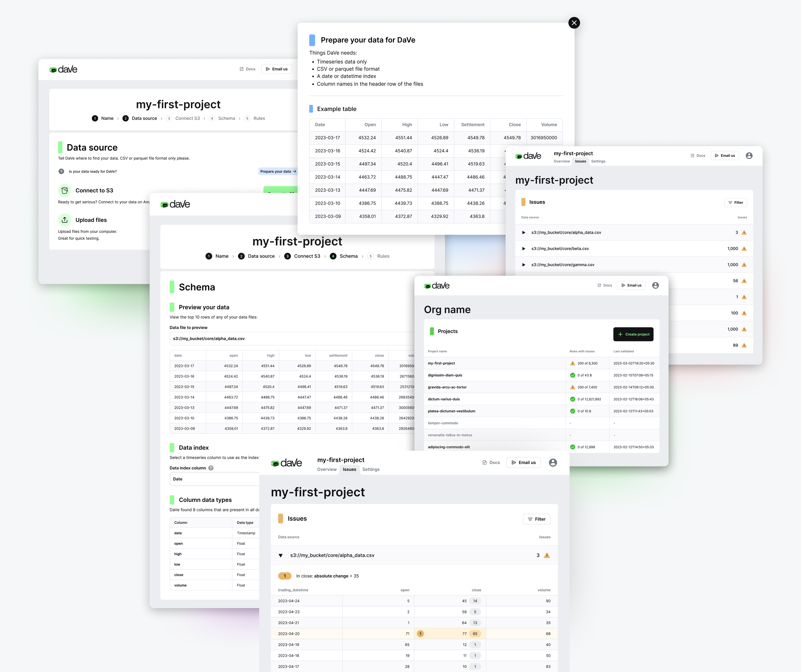Click the help question mark beside data ready
801x672 pixels.
pos(61,172)
